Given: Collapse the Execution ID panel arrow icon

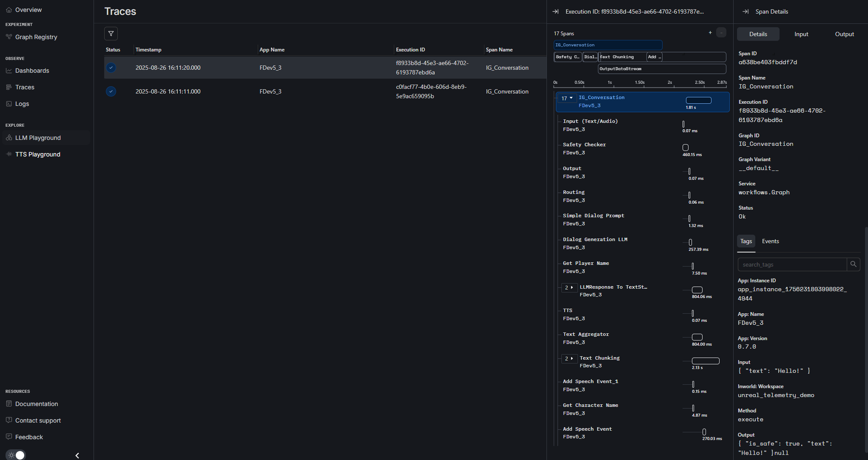Looking at the screenshot, I should [x=555, y=11].
